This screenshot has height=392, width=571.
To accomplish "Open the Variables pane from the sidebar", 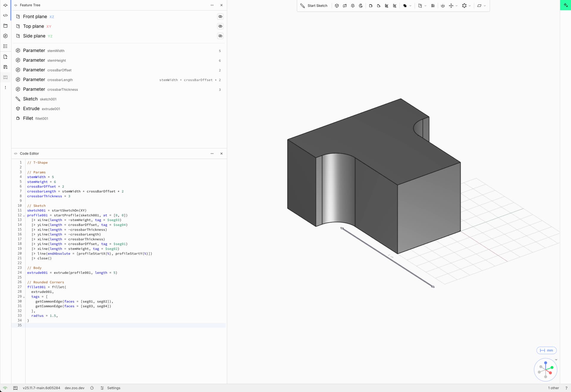I will click(5, 36).
